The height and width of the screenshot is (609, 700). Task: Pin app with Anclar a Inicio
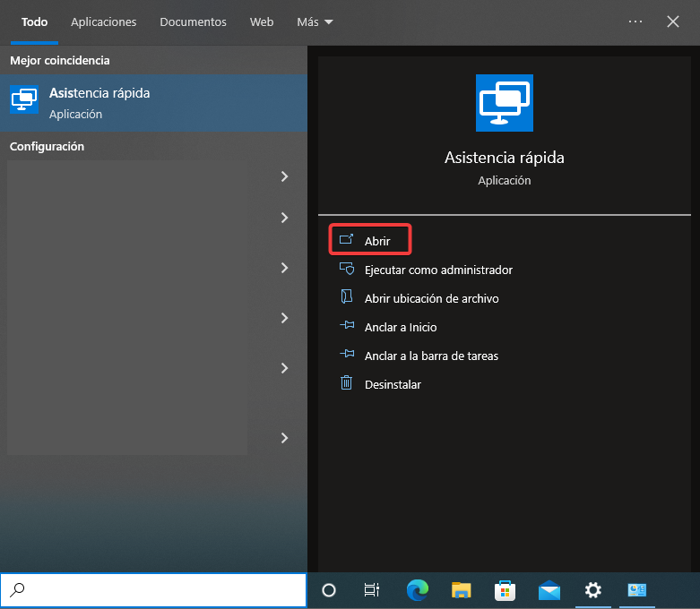(400, 327)
